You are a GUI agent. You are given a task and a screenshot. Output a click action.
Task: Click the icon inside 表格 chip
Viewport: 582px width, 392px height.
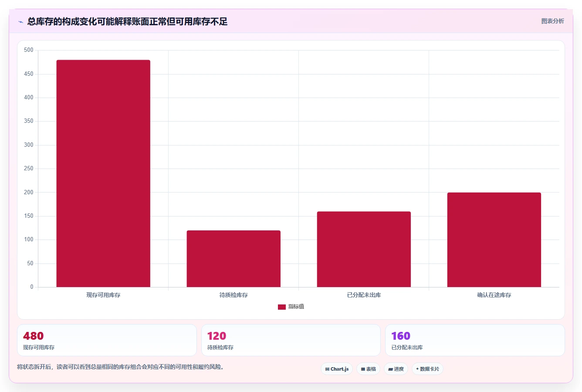click(x=363, y=369)
